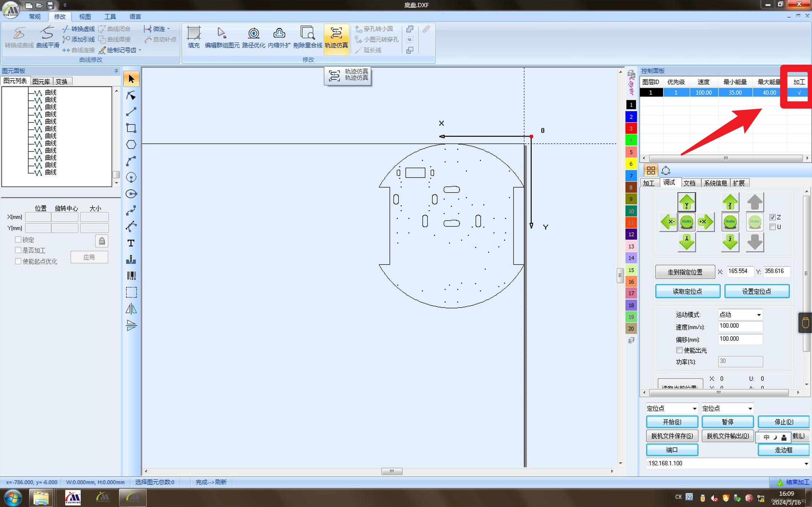Open the IP address 192.168.1.100 dropdown

806,463
